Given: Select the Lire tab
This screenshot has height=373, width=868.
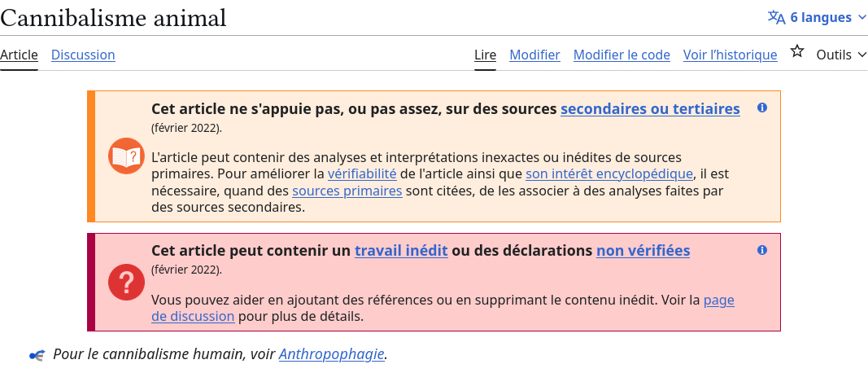Looking at the screenshot, I should pyautogui.click(x=485, y=55).
